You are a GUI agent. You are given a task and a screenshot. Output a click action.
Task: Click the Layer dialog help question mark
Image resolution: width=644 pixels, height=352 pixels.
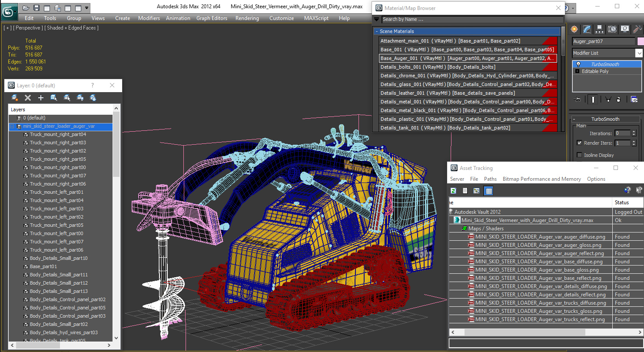tap(92, 86)
